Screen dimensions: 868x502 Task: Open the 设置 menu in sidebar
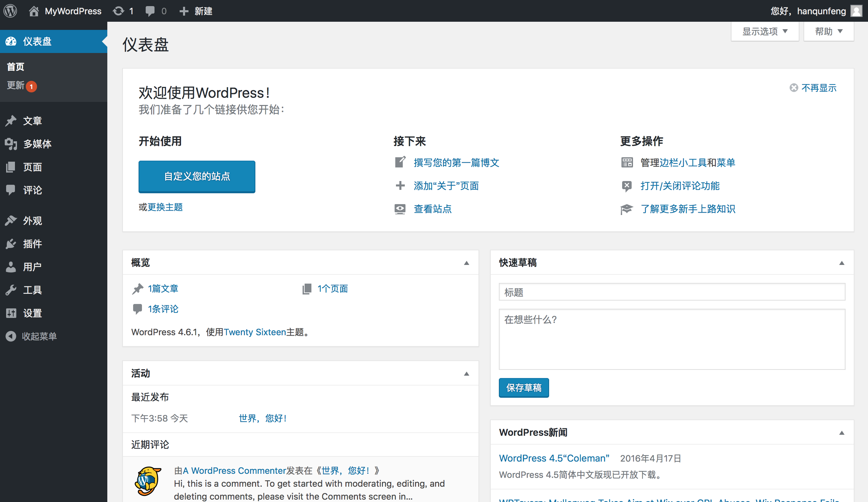click(x=53, y=313)
